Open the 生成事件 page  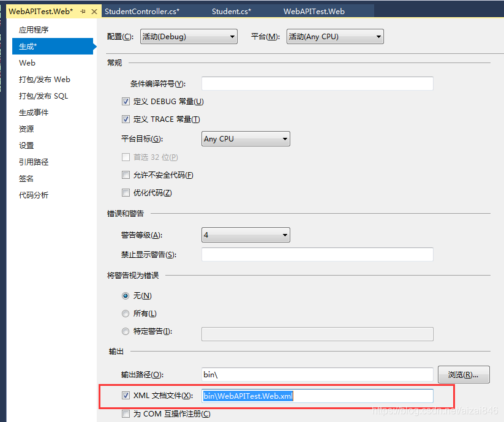tap(34, 113)
